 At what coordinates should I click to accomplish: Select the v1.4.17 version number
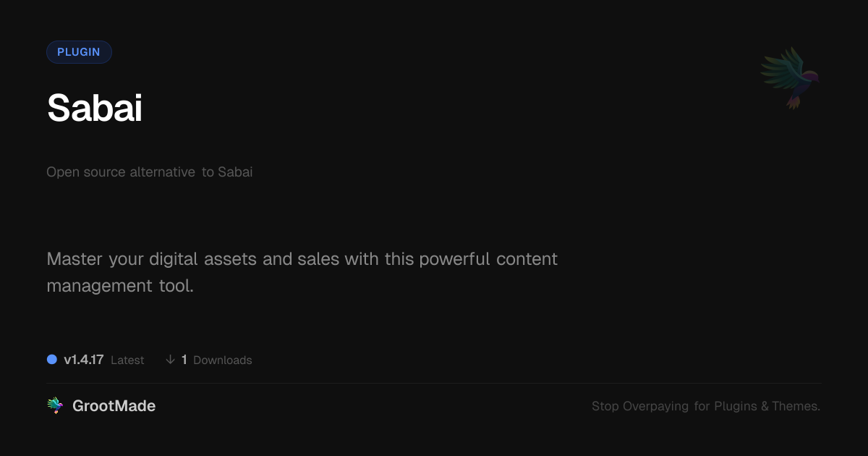pyautogui.click(x=84, y=360)
